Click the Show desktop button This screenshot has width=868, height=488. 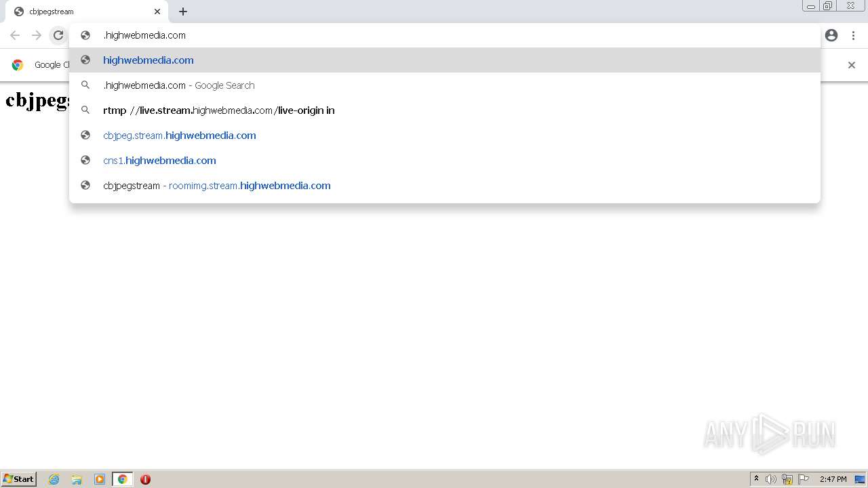861,479
